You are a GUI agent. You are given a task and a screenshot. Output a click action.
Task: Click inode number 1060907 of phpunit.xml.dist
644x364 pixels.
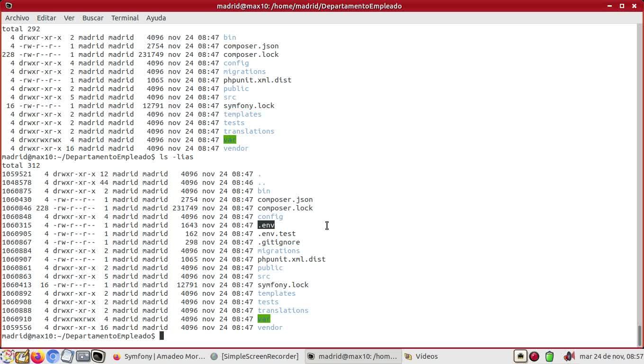coord(17,259)
